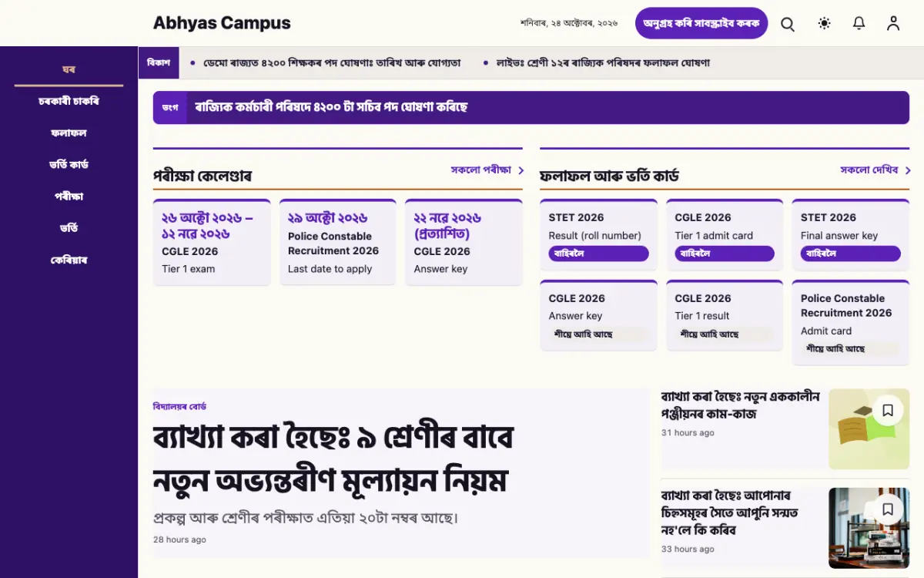Select কেৰিয়াৰ in the sidebar
The image size is (924, 578).
click(x=69, y=260)
